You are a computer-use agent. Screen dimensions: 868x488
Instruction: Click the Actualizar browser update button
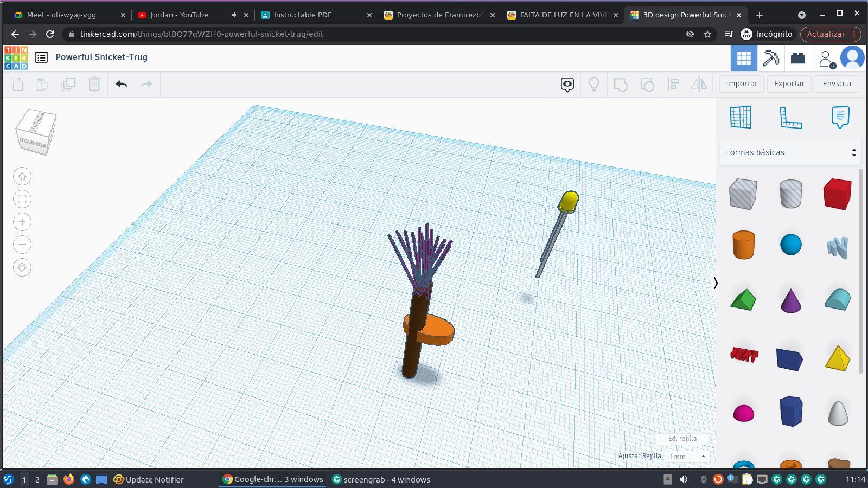(x=831, y=34)
